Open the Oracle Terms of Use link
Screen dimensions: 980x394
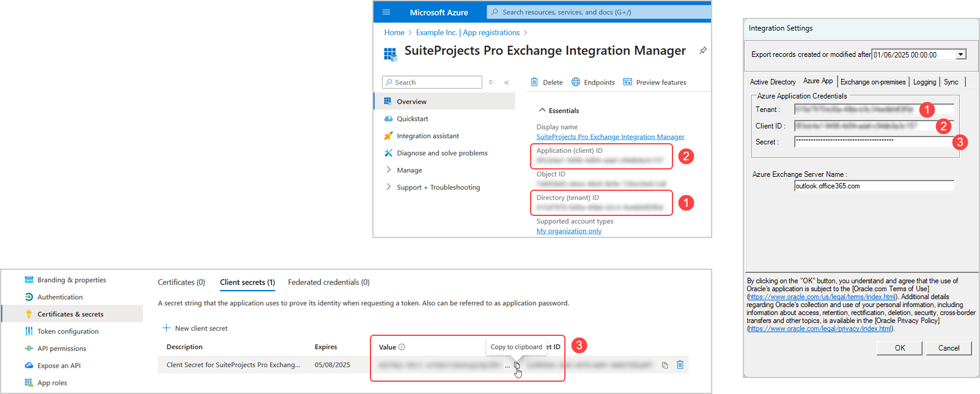822,297
